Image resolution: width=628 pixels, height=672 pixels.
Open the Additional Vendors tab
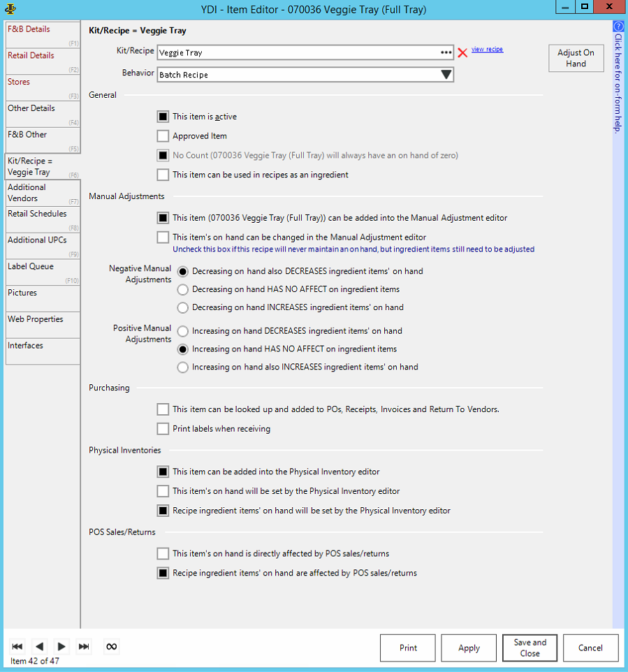pyautogui.click(x=43, y=193)
